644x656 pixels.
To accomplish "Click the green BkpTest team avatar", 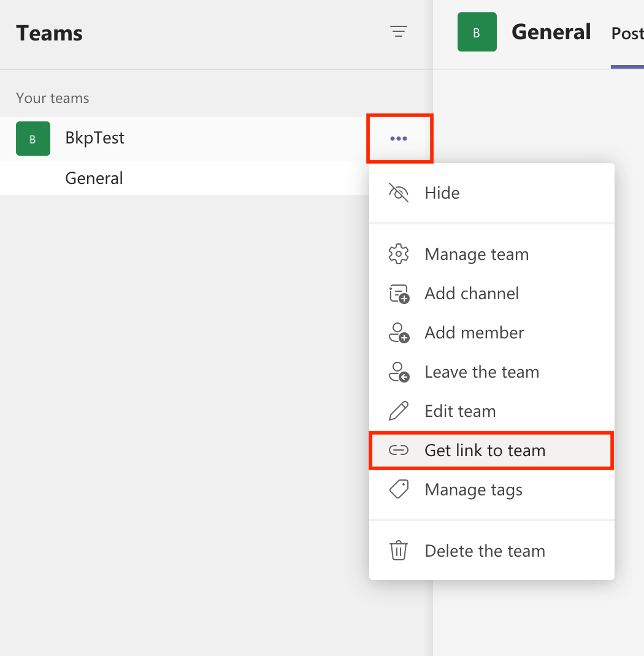I will (33, 139).
